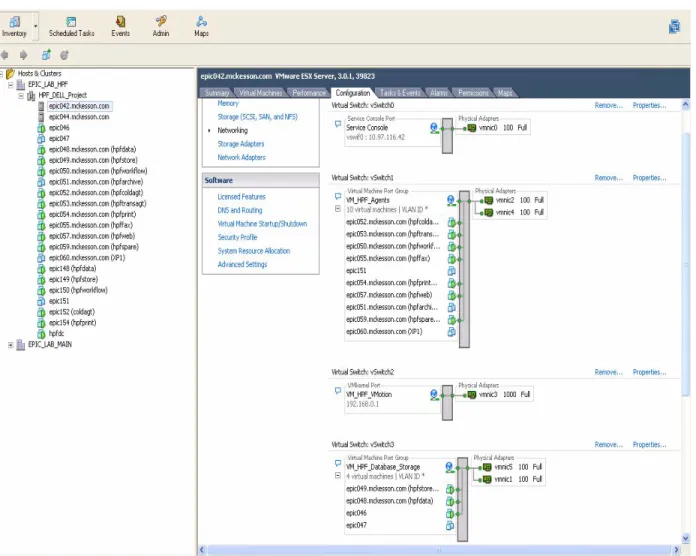Open the Alarms tab

[439, 93]
